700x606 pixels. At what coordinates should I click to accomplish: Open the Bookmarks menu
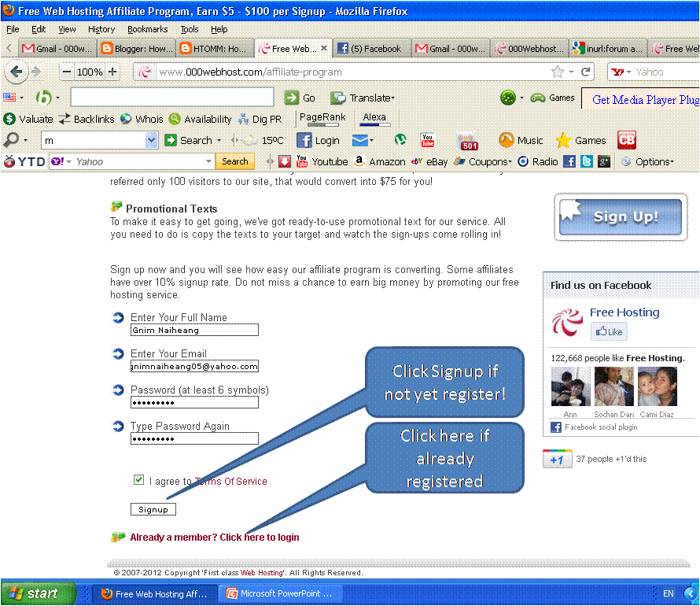[147, 29]
